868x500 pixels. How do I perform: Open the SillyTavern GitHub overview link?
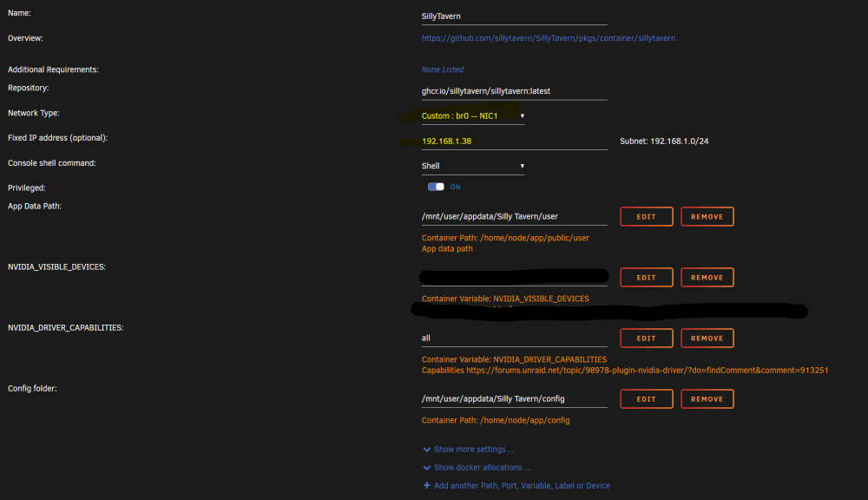(548, 38)
